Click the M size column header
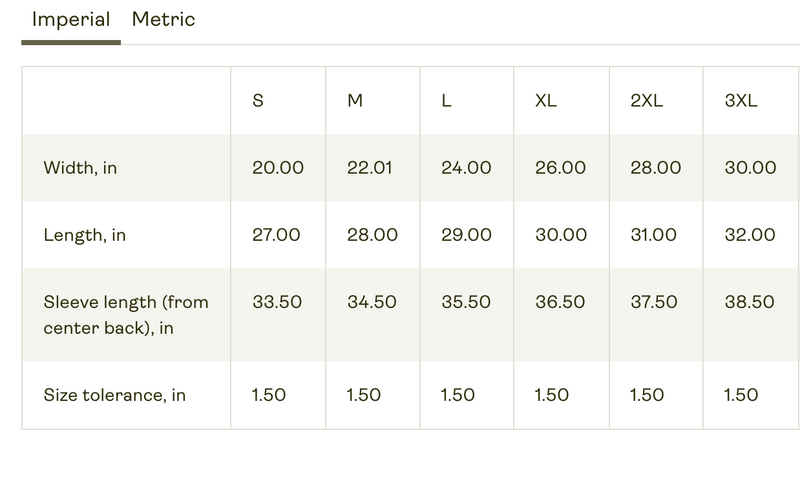 click(x=355, y=100)
